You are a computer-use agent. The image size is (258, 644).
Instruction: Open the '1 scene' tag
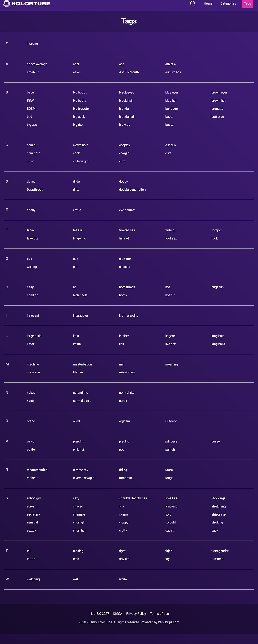tap(32, 44)
